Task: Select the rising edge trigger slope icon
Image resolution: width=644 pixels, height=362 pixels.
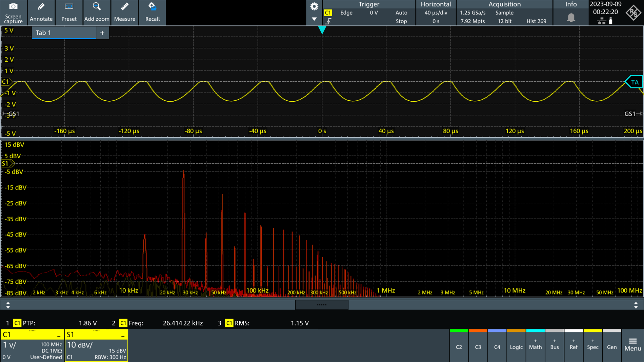Action: [328, 21]
